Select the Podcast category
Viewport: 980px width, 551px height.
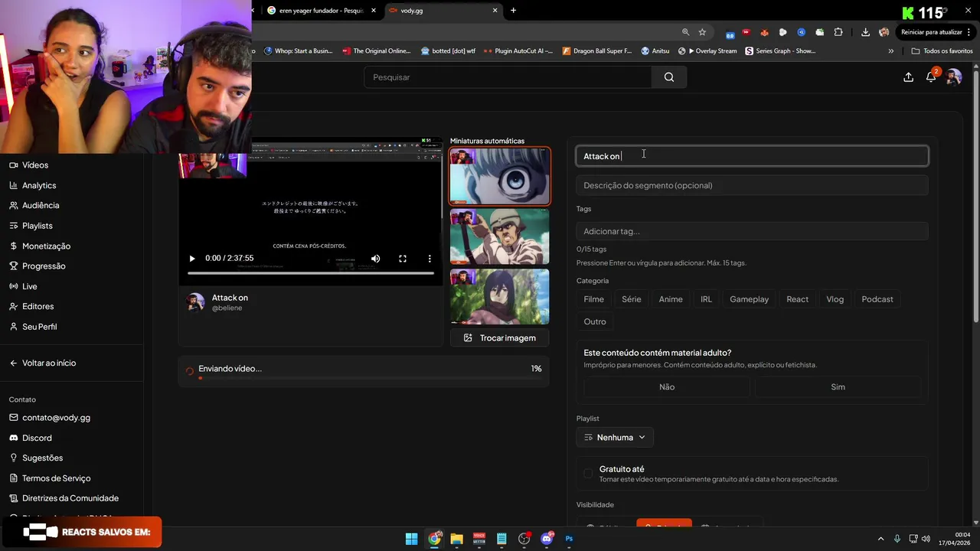pyautogui.click(x=877, y=299)
